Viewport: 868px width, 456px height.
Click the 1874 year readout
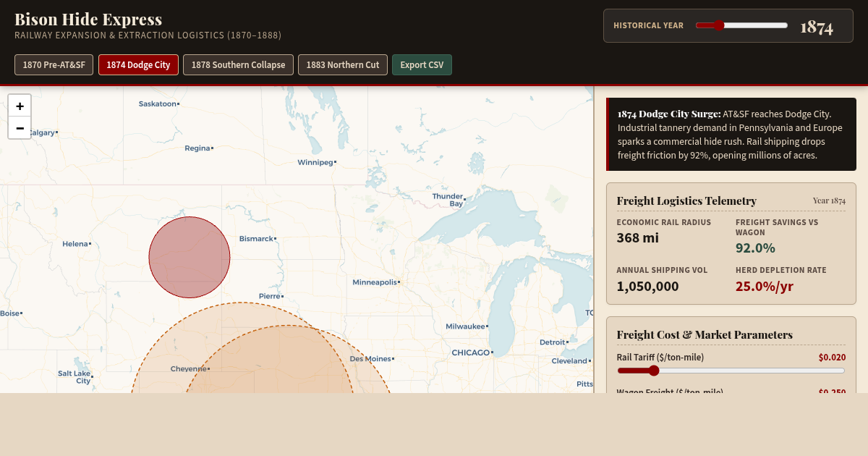pos(817,27)
